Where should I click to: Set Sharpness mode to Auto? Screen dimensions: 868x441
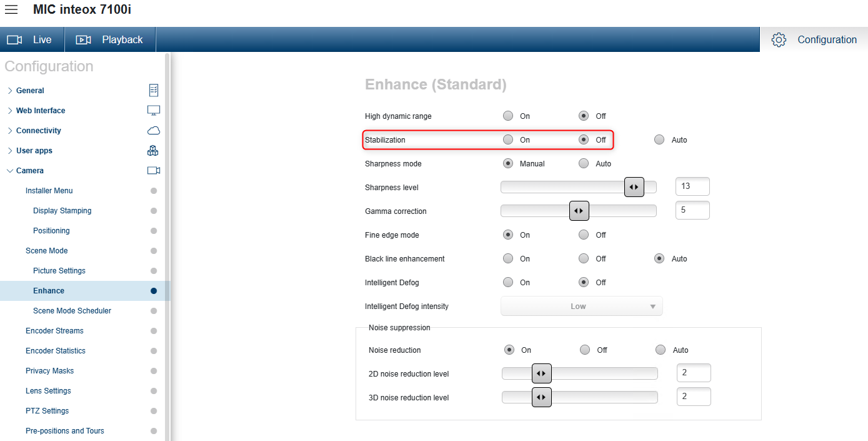point(584,163)
